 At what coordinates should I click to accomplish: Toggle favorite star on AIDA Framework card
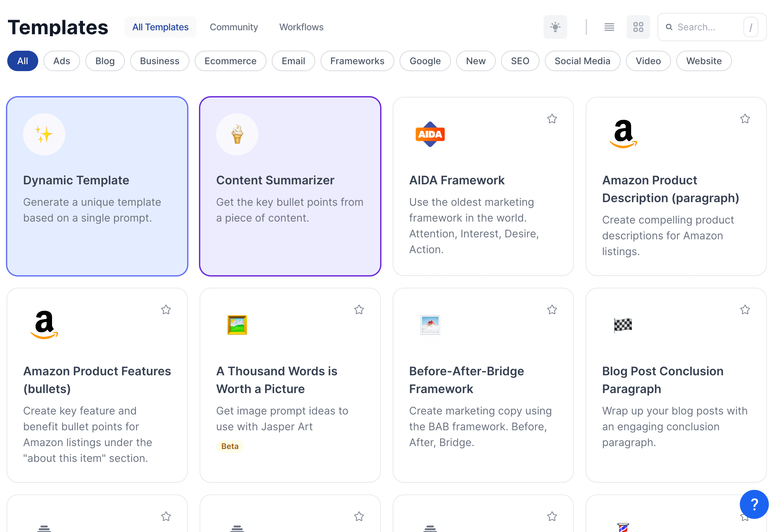[x=552, y=119]
